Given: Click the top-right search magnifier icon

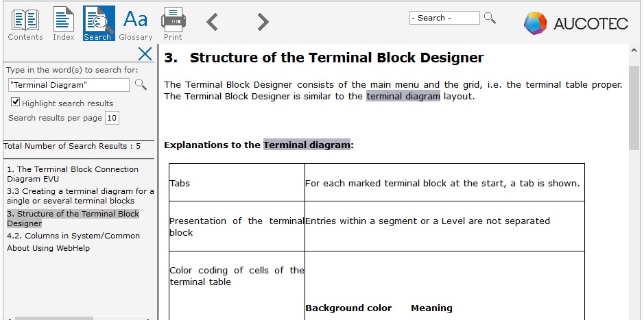Looking at the screenshot, I should pyautogui.click(x=490, y=18).
